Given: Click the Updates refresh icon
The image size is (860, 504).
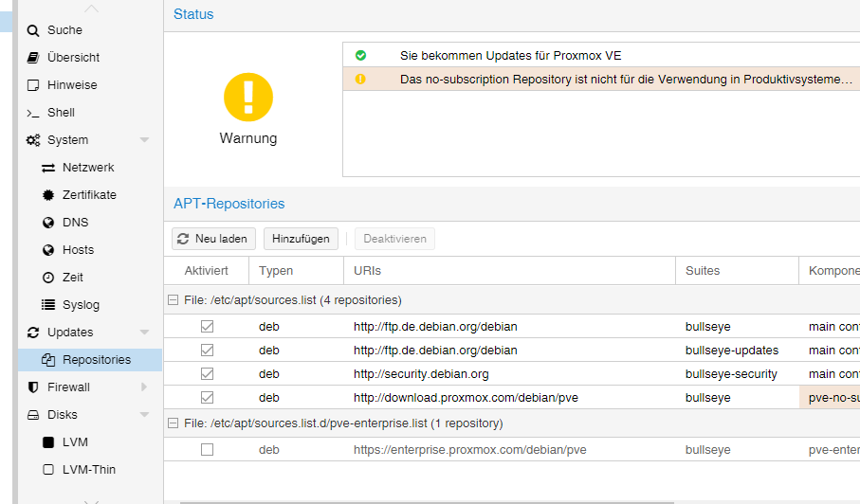Looking at the screenshot, I should [x=33, y=333].
